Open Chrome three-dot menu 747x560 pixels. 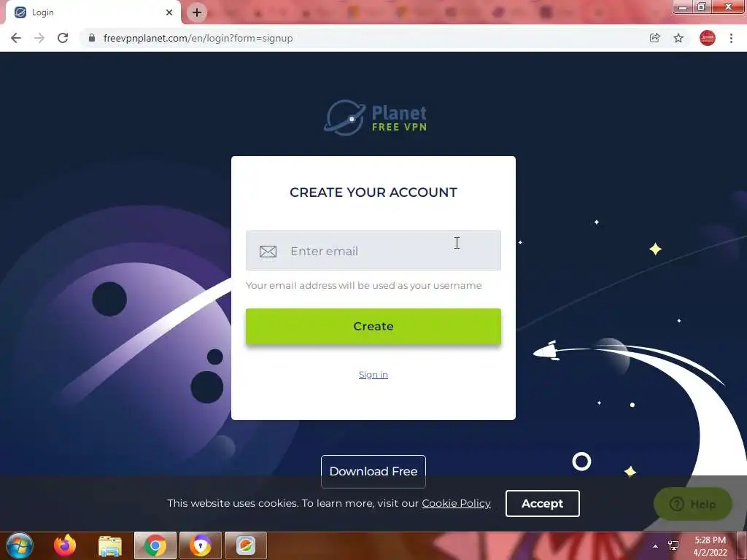731,38
